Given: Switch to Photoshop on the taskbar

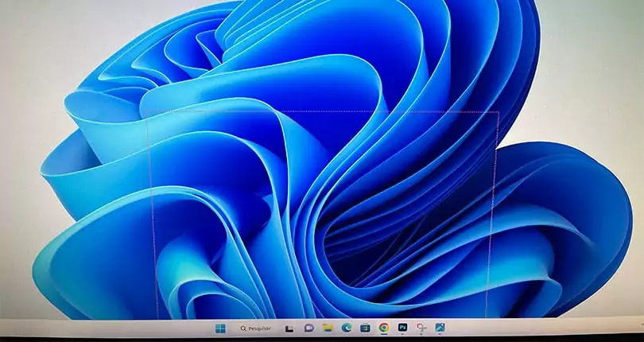Looking at the screenshot, I should point(402,327).
